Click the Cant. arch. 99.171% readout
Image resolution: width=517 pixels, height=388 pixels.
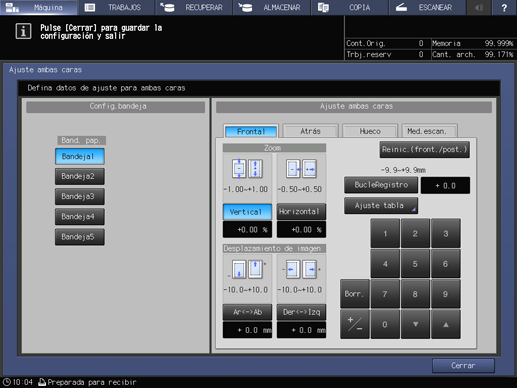tap(473, 54)
